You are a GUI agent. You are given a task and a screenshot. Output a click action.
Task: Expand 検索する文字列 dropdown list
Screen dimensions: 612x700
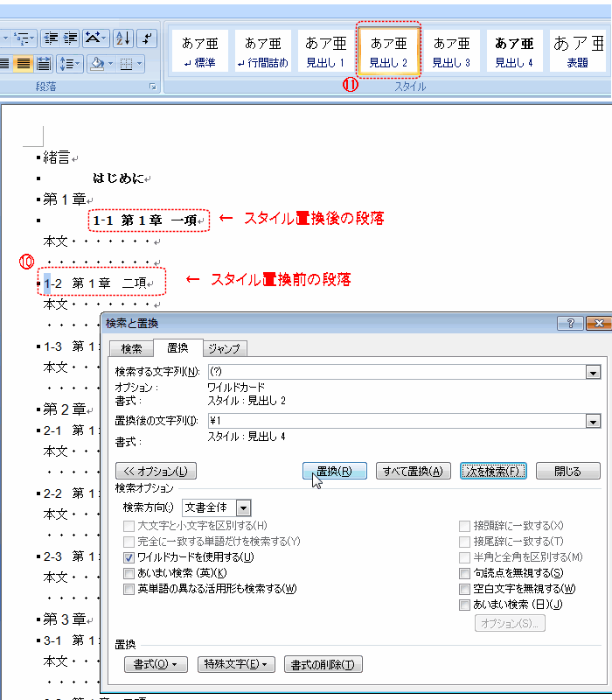pyautogui.click(x=594, y=373)
